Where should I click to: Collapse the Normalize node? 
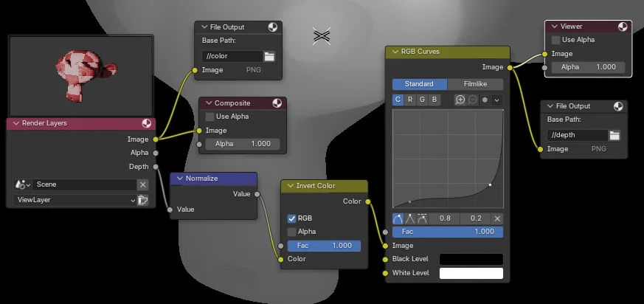[180, 179]
